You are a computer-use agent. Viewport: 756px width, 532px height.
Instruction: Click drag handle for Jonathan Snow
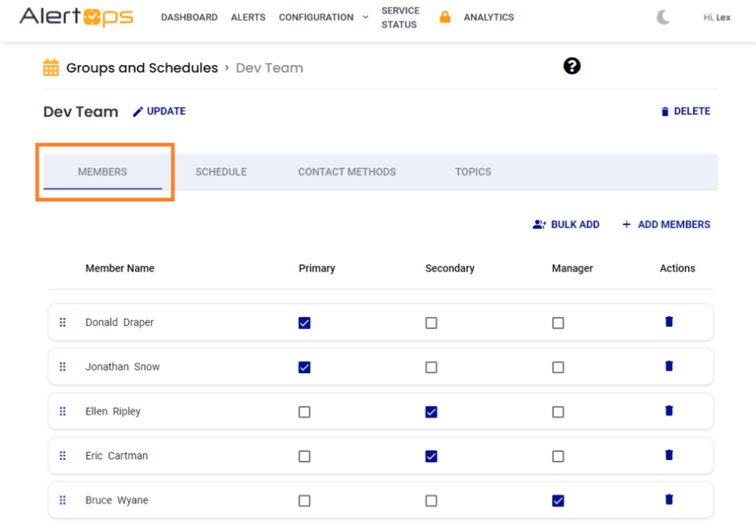coord(63,367)
